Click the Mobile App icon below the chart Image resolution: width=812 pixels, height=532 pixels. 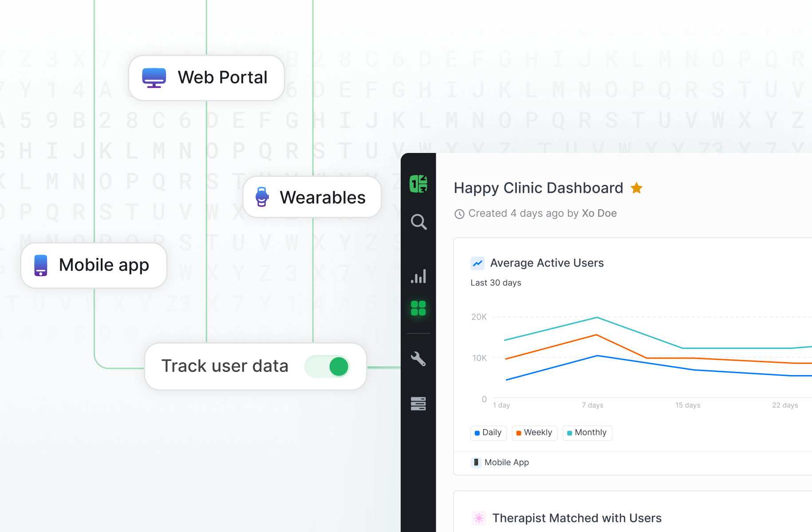point(476,462)
